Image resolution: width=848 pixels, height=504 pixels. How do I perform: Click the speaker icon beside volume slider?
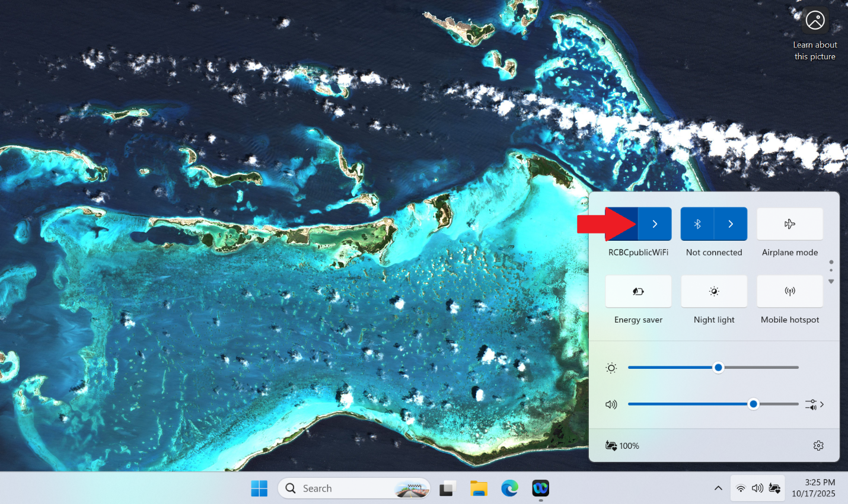click(611, 404)
